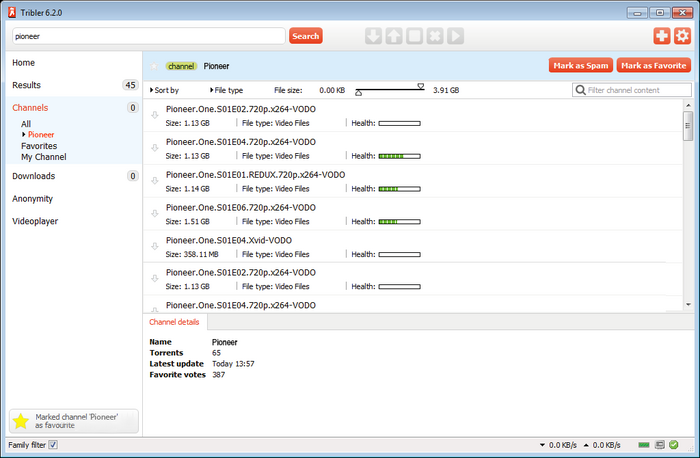
Task: Click the stop square toolbar icon
Action: pos(414,36)
